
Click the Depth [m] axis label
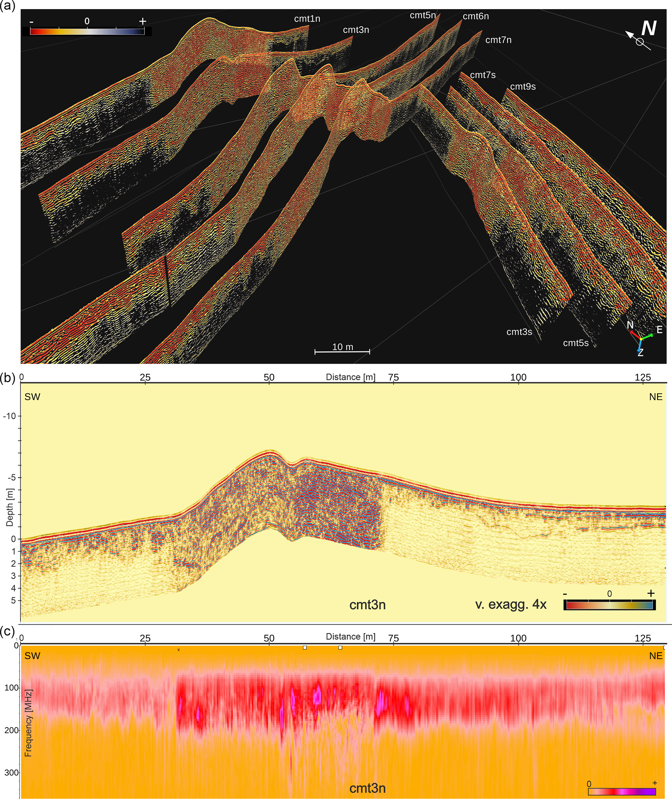click(x=10, y=507)
